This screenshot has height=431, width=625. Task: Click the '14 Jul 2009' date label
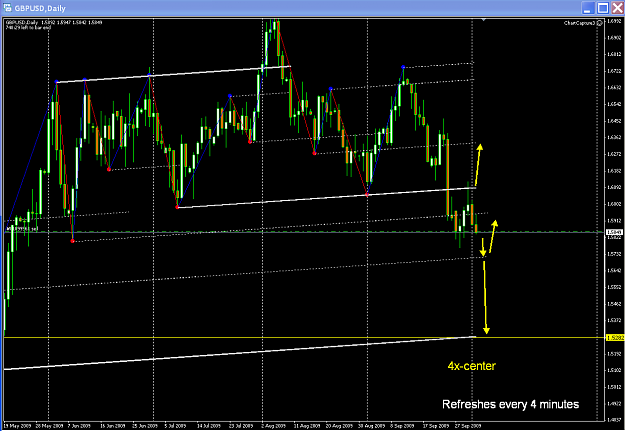tap(209, 426)
